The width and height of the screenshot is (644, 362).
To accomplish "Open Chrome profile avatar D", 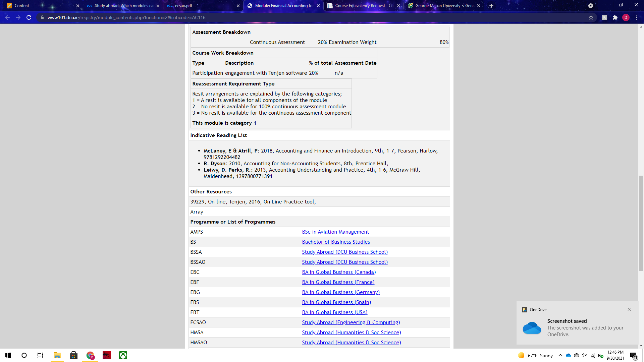I will coord(626,17).
